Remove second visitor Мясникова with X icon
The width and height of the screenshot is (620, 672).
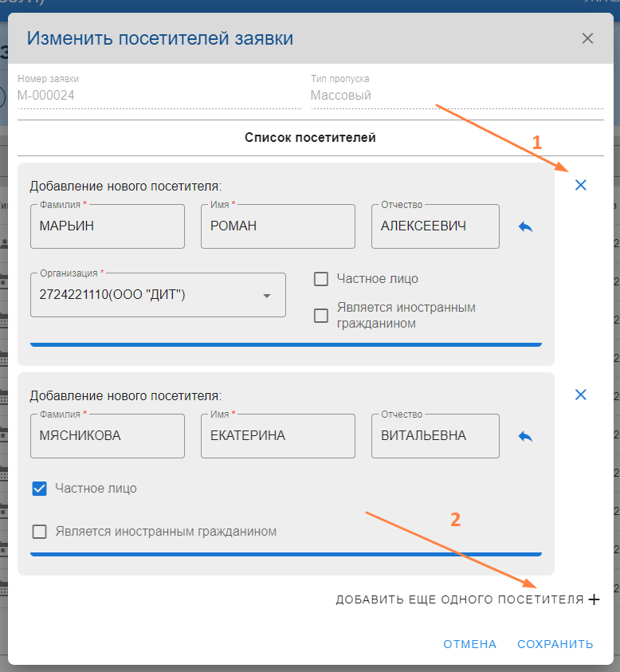[x=580, y=395]
